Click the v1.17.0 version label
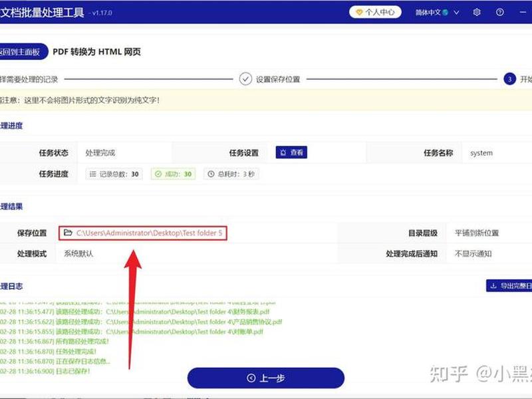Screen dimensions: 532x399 pyautogui.click(x=102, y=13)
